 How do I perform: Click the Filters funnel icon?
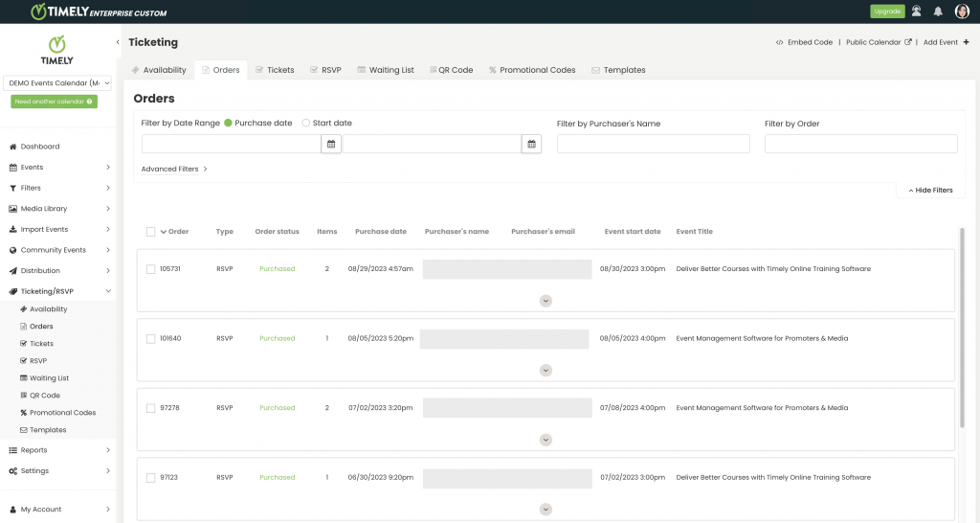coord(12,188)
